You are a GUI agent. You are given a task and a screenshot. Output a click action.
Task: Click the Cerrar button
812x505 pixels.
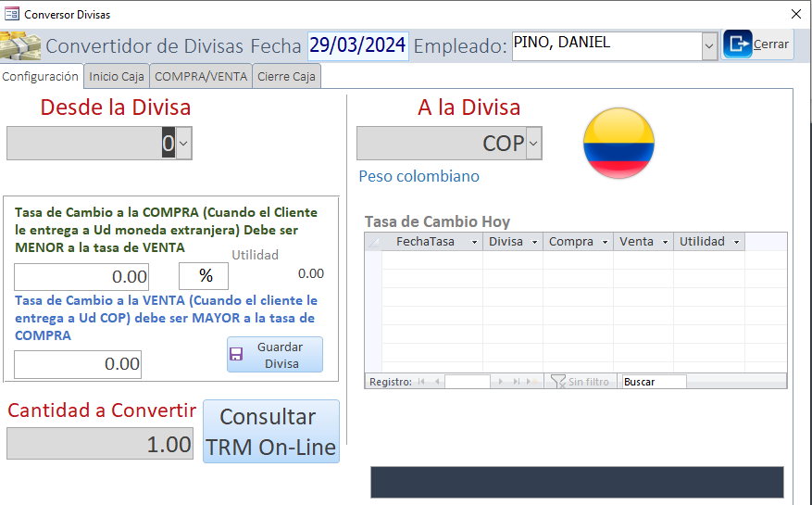tap(757, 44)
